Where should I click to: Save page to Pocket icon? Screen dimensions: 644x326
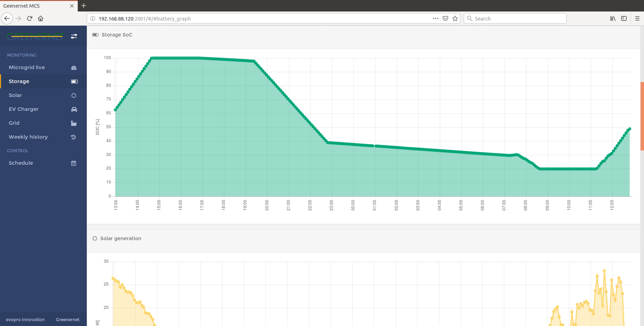[x=445, y=18]
